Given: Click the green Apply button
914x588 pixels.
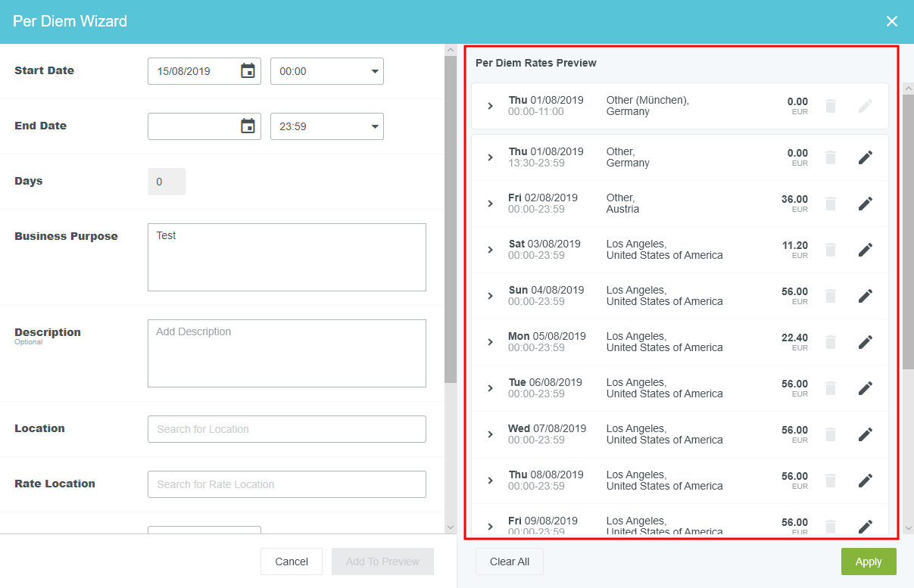Looking at the screenshot, I should tap(868, 562).
